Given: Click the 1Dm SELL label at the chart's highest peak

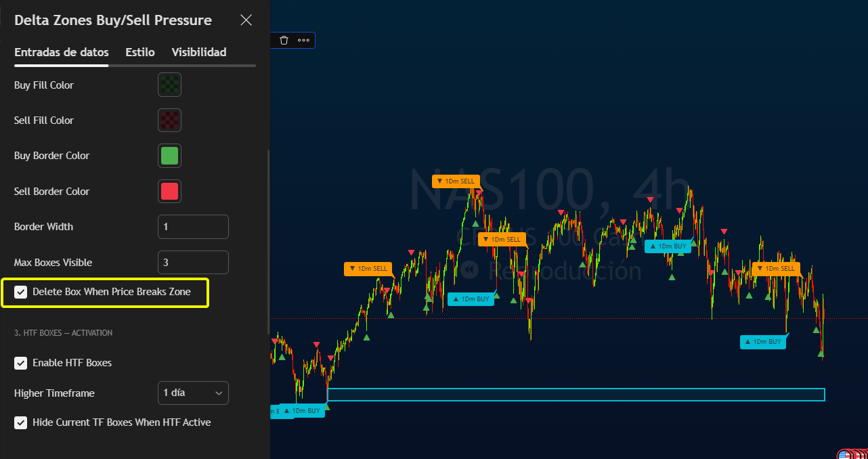Looking at the screenshot, I should (456, 181).
